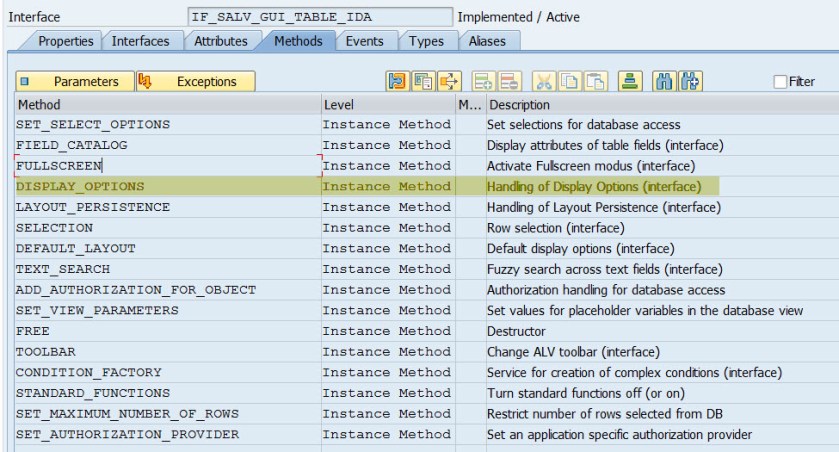Viewport: 839px width, 452px height.
Task: Enable the Filter checkbox
Action: (780, 82)
